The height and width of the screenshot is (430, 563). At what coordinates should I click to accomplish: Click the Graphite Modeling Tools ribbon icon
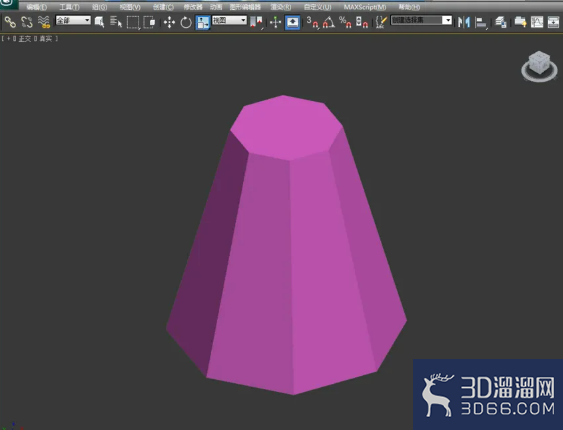pyautogui.click(x=520, y=22)
